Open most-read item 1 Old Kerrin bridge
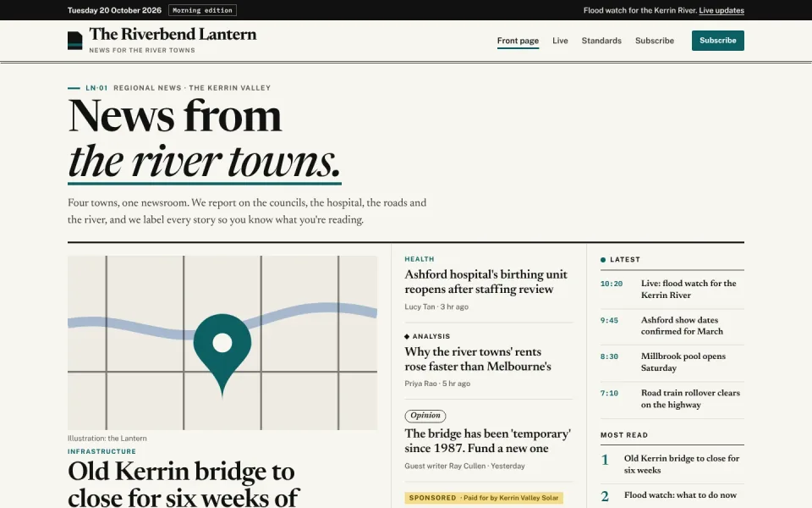 [x=682, y=464]
